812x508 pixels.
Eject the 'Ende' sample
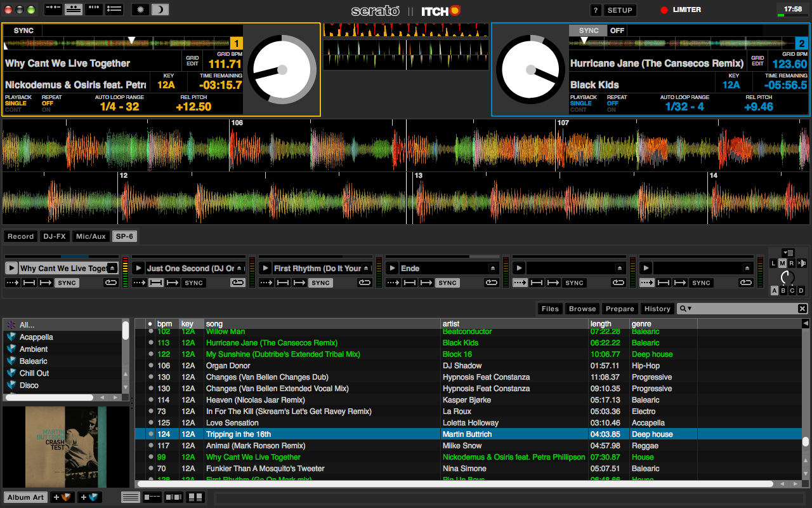[x=493, y=268]
